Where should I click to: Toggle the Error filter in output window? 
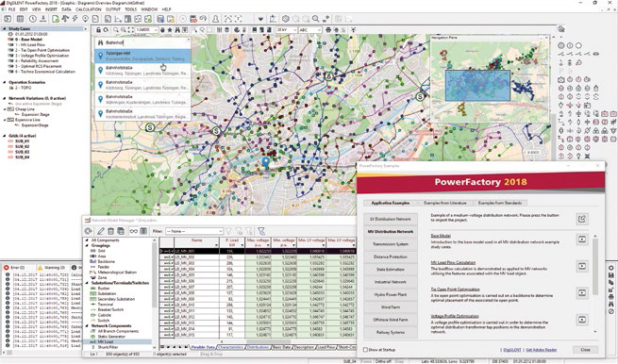click(x=14, y=268)
